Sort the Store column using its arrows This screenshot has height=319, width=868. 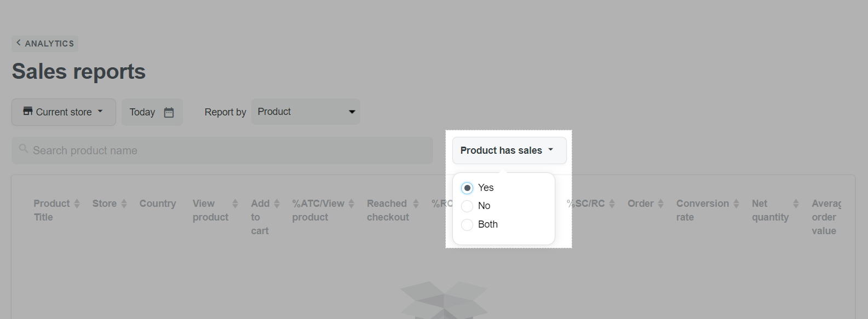124,204
